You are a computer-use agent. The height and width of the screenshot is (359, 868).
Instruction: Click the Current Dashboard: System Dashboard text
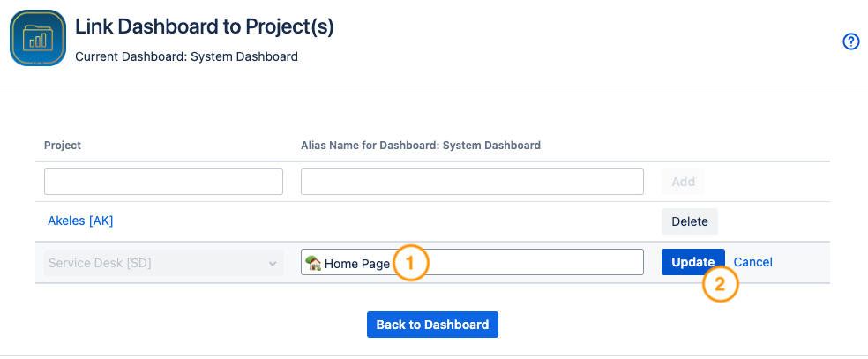coord(187,56)
